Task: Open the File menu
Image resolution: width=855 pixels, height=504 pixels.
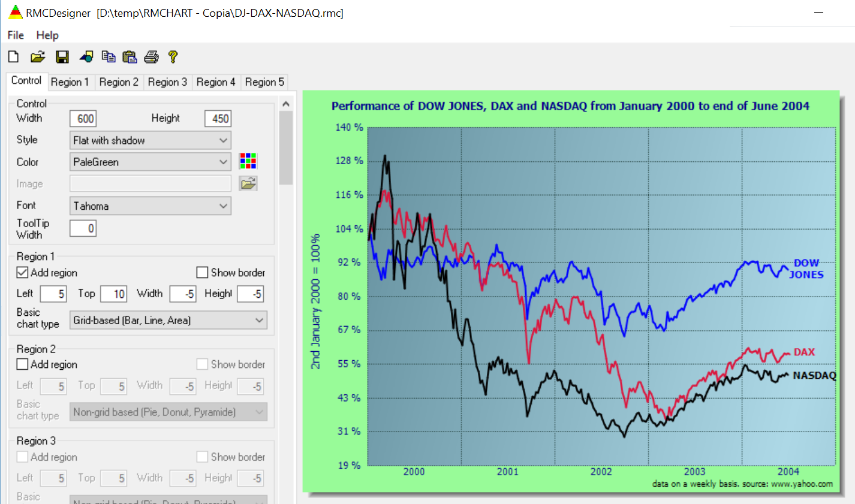Action: coord(16,35)
